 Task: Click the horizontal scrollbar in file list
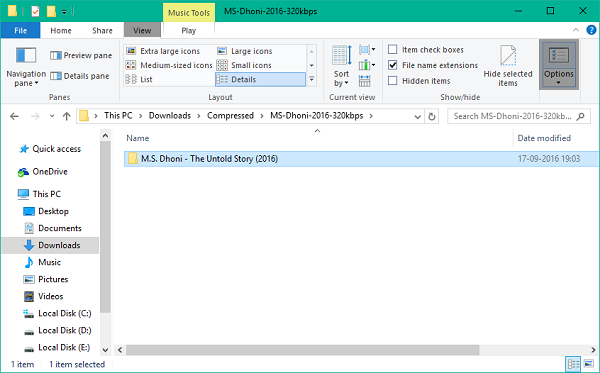[x=303, y=350]
